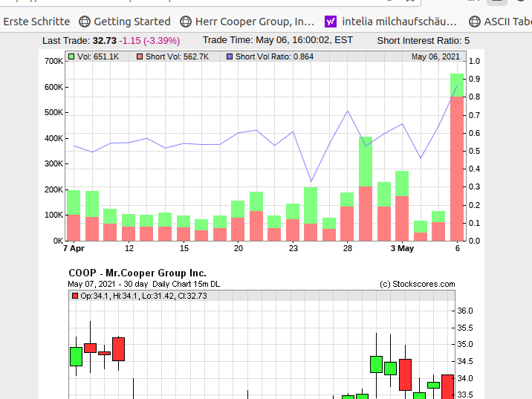The width and height of the screenshot is (532, 399).
Task: Click the 7 Apr volume bar
Action: pyautogui.click(x=74, y=215)
